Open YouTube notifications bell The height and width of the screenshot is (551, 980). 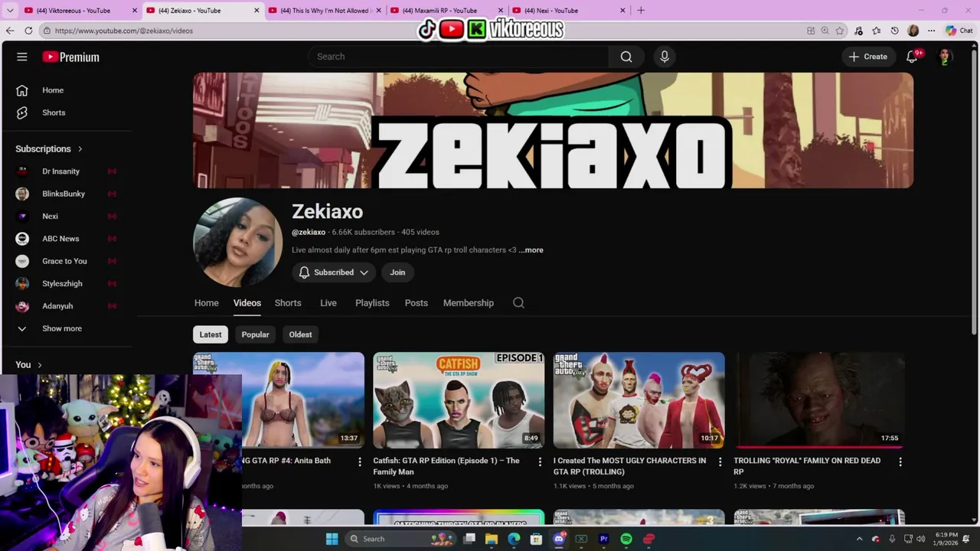tap(912, 57)
